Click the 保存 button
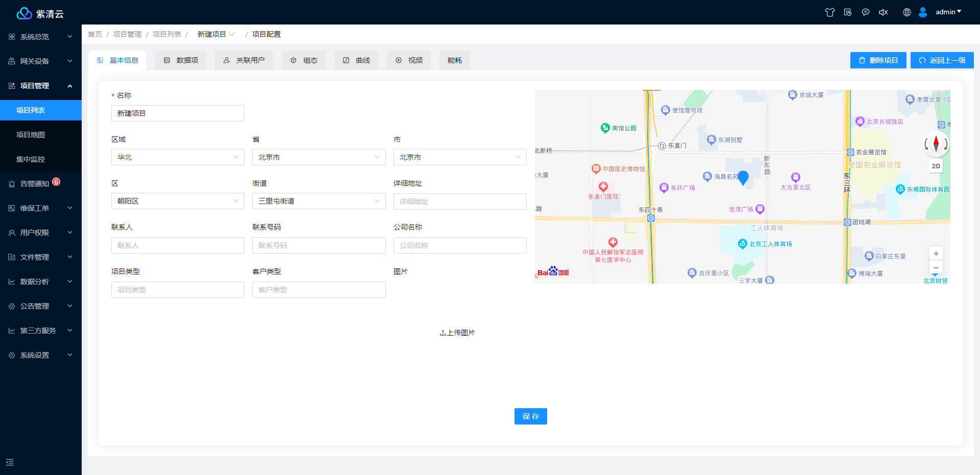This screenshot has width=980, height=475. (x=531, y=416)
